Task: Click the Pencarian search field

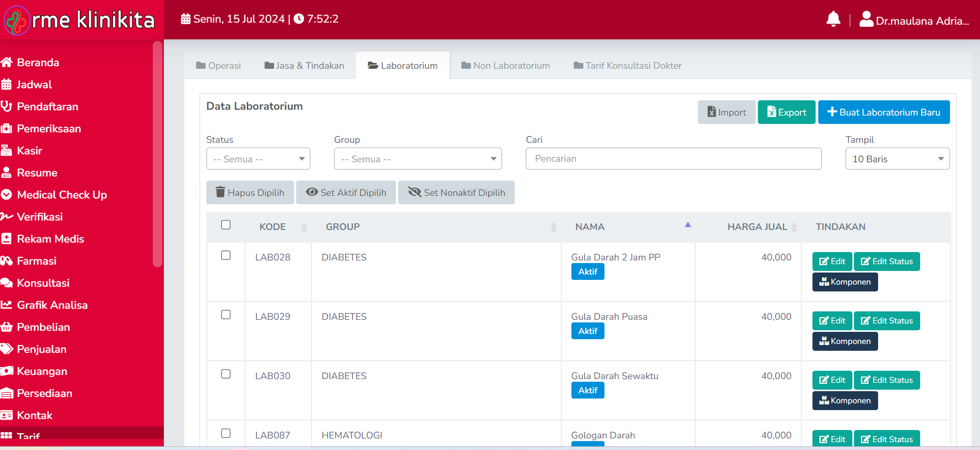Action: click(x=673, y=159)
